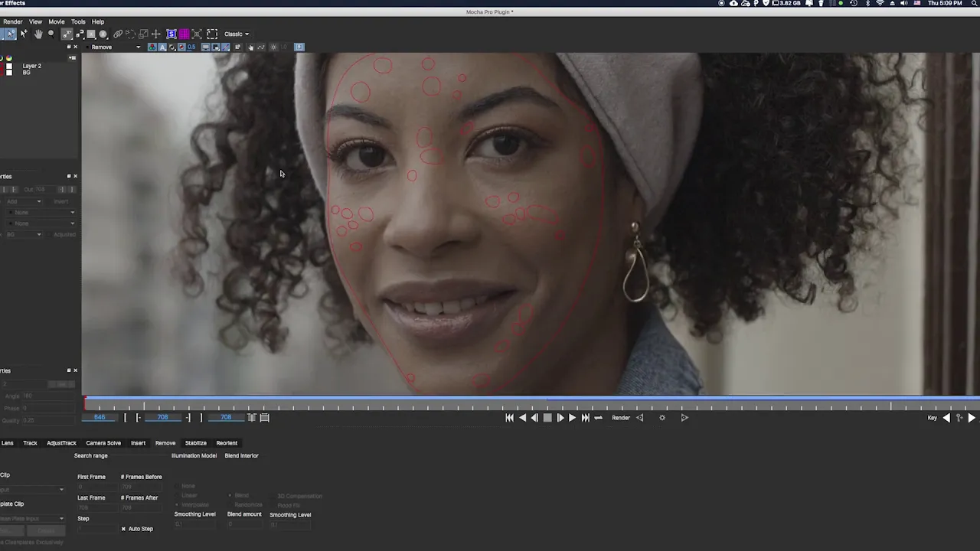Click the Create clean plate button

tap(46, 530)
